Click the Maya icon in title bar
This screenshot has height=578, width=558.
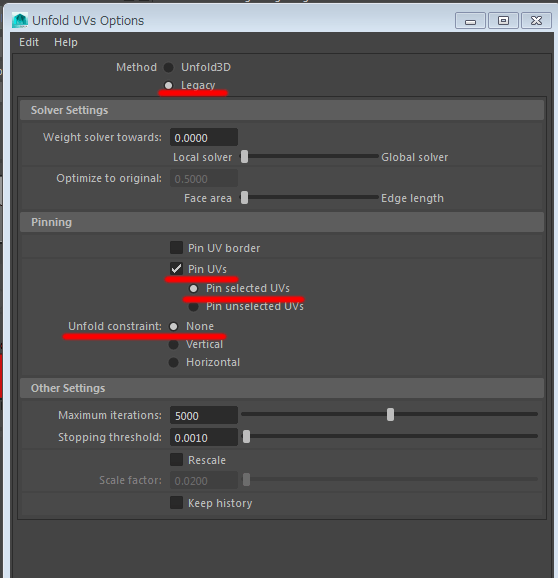[x=20, y=21]
